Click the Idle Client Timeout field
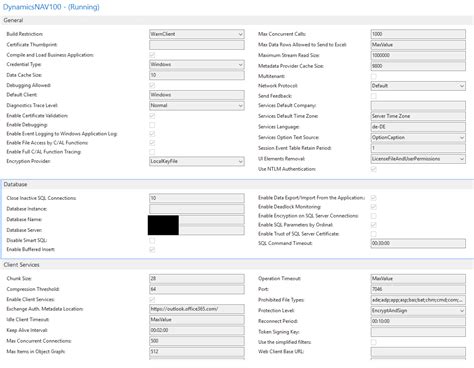Screen dimensions: 474x368 [197, 320]
